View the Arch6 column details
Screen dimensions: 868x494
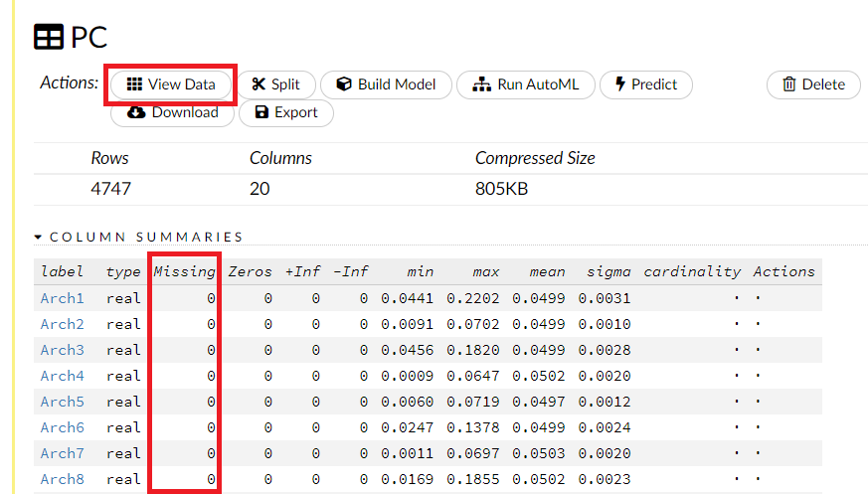tap(62, 427)
